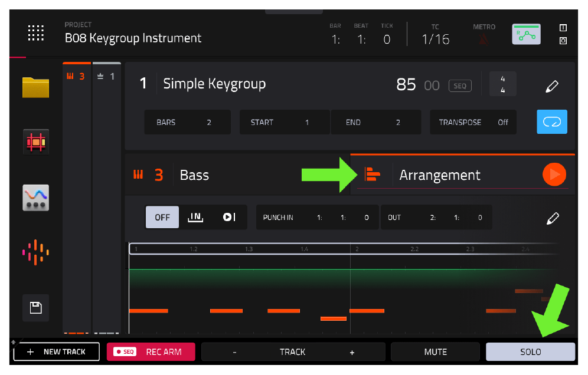This screenshot has height=375, width=588.
Task: Open the orange sampler bars icon
Action: tap(35, 252)
